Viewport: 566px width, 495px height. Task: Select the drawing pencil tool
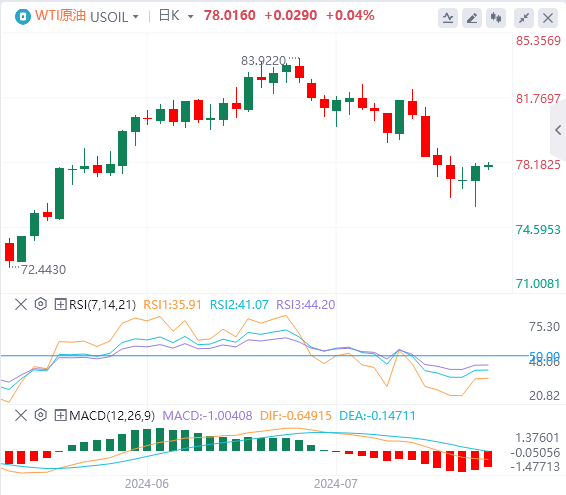472,18
